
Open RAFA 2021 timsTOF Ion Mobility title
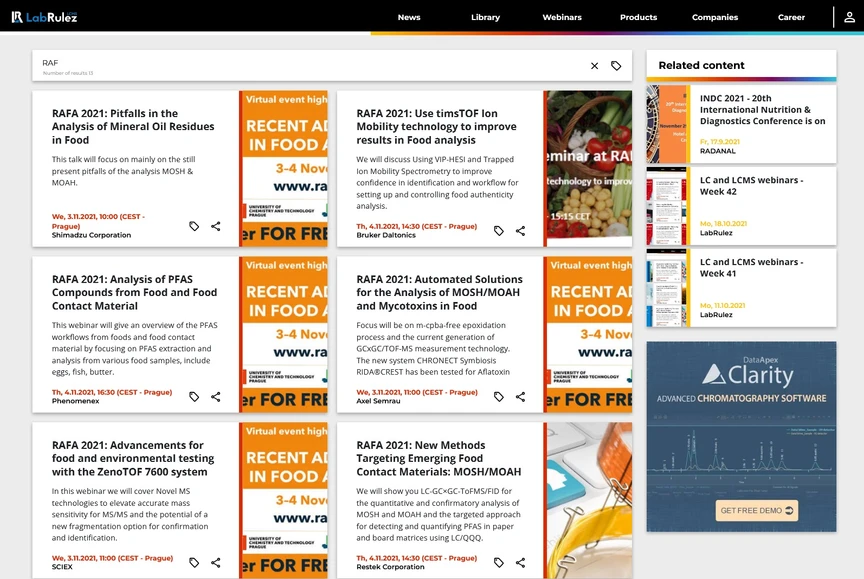[436, 127]
